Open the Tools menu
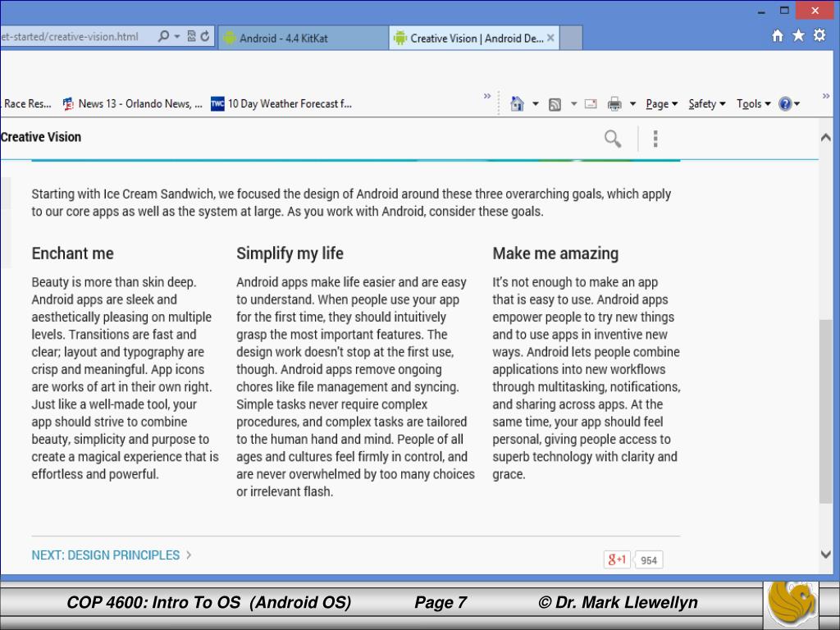 (753, 104)
